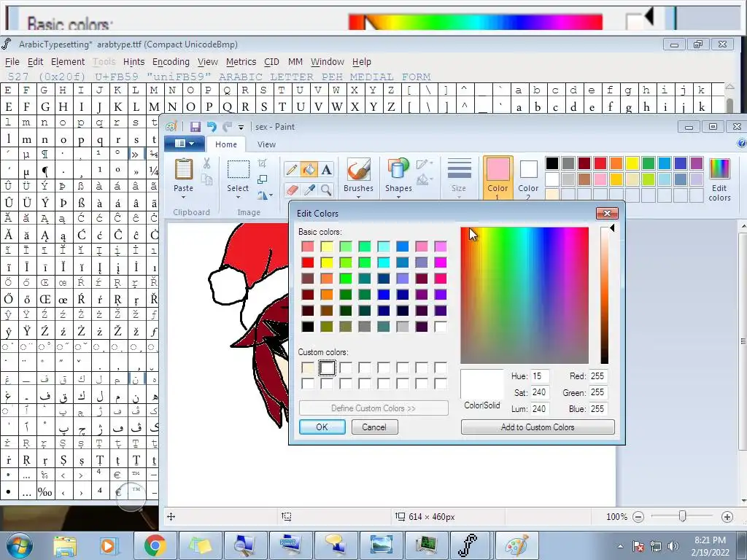Screen dimensions: 747x560
Task: Click zoom in plus button in status bar
Action: click(x=727, y=517)
